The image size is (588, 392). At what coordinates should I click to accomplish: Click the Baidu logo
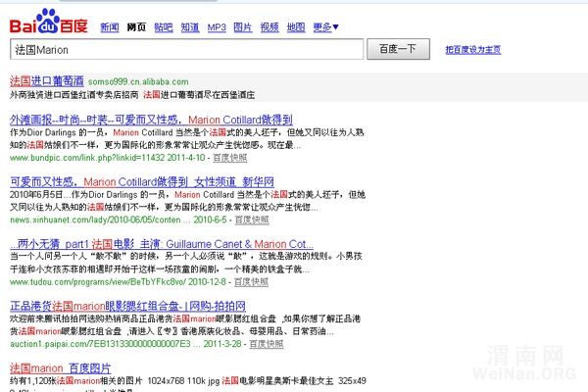pos(48,22)
